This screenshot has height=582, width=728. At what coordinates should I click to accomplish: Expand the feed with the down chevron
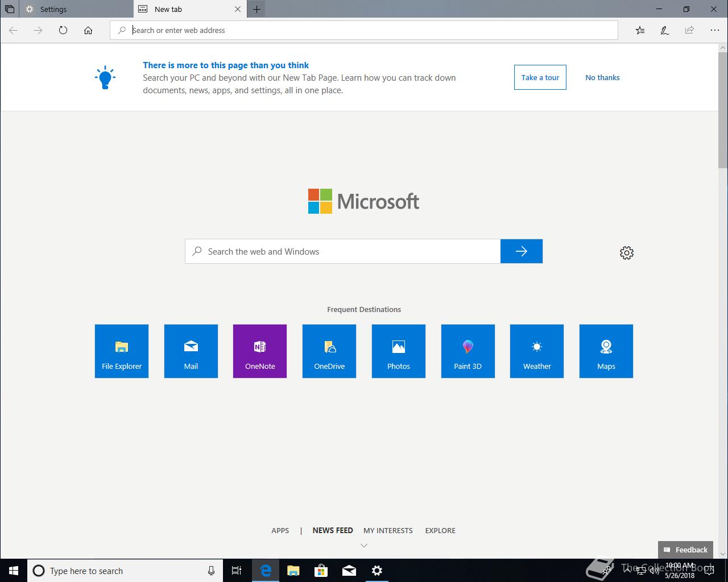364,546
